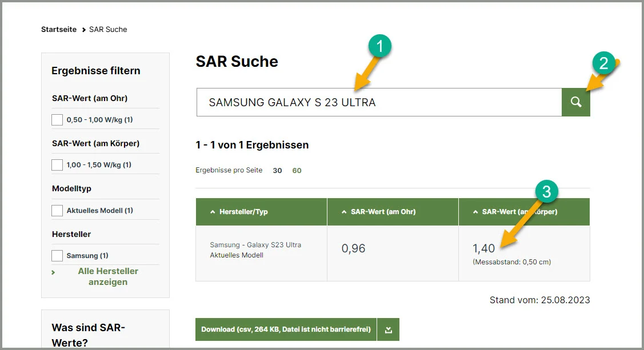Click breadcrumb chevron before SAR Suche
Viewport: 644px width, 350px height.
84,30
